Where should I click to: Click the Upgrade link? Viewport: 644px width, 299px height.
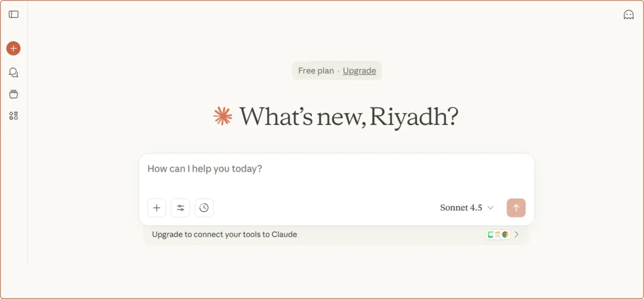(359, 71)
